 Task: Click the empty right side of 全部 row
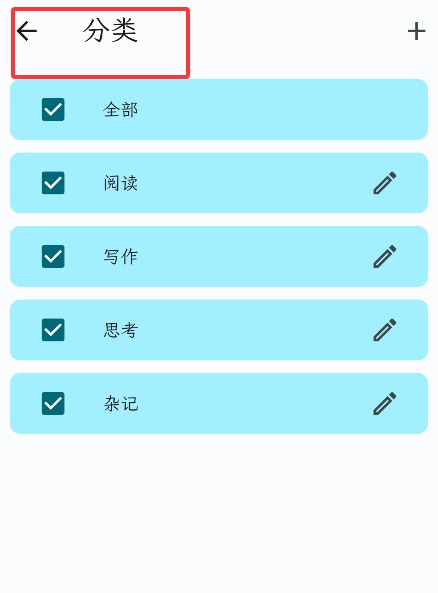tap(303, 110)
